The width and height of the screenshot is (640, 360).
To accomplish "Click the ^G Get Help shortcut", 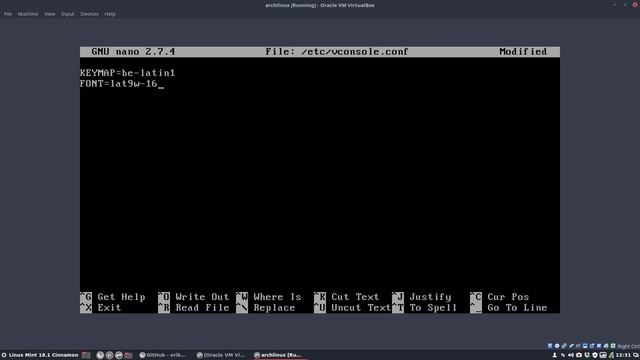I will coord(113,297).
